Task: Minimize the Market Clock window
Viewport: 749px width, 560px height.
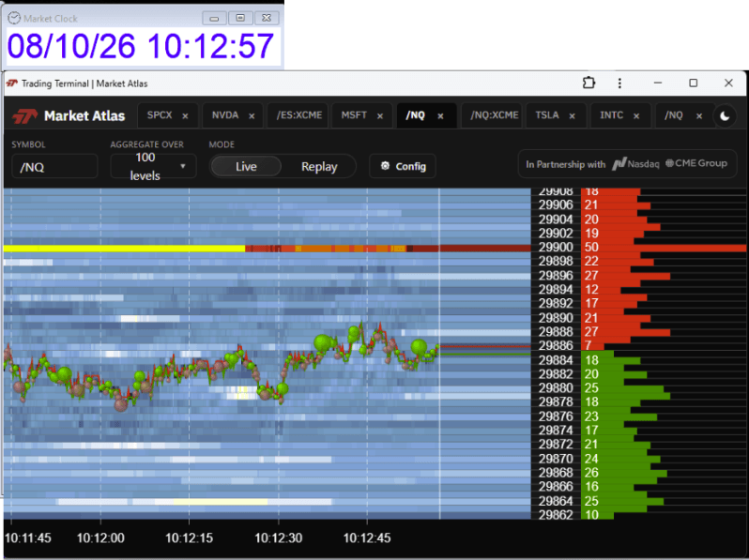Action: 214,18
